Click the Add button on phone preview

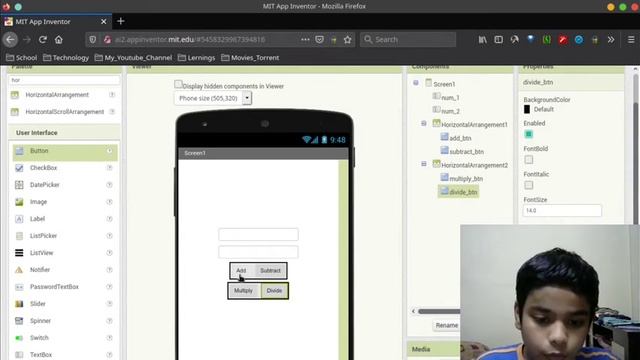241,271
